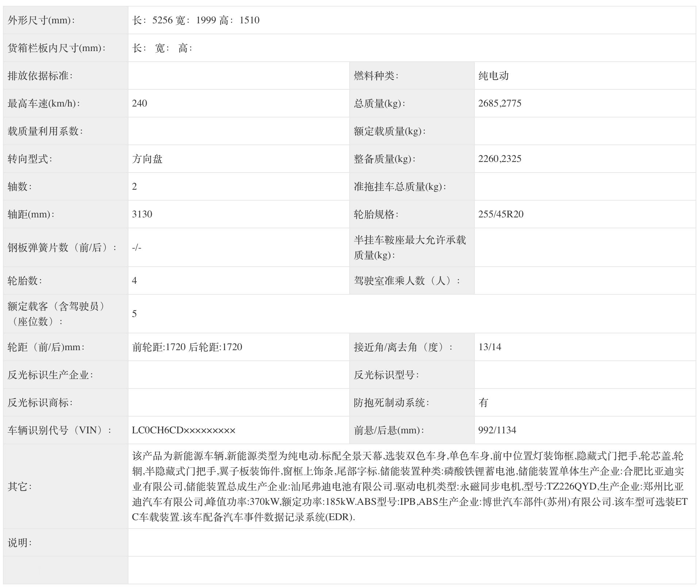The width and height of the screenshot is (700, 588).
Task: Click the 反光标识生产企业 label
Action: (x=50, y=375)
